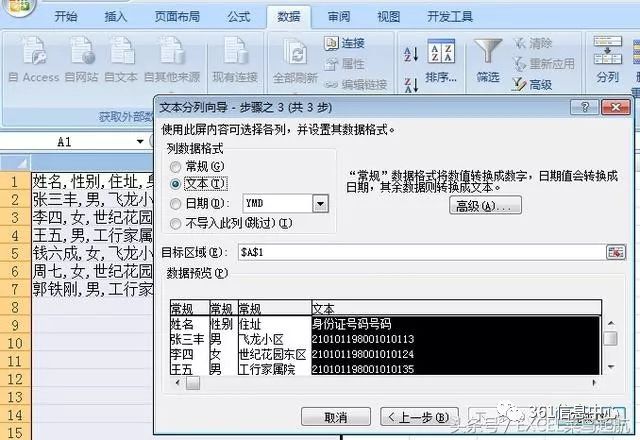Switch to the 页面布局 tab

177,16
